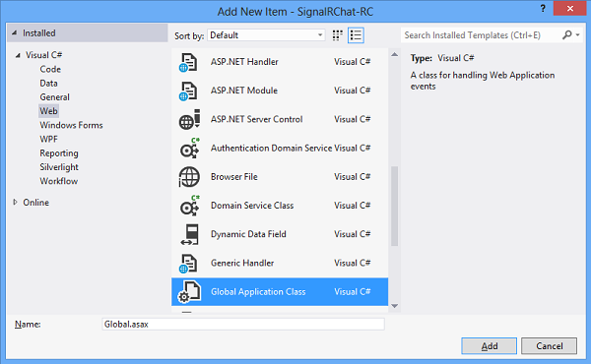Select the Browser File text label
Image resolution: width=591 pixels, height=364 pixels.
pyautogui.click(x=234, y=177)
